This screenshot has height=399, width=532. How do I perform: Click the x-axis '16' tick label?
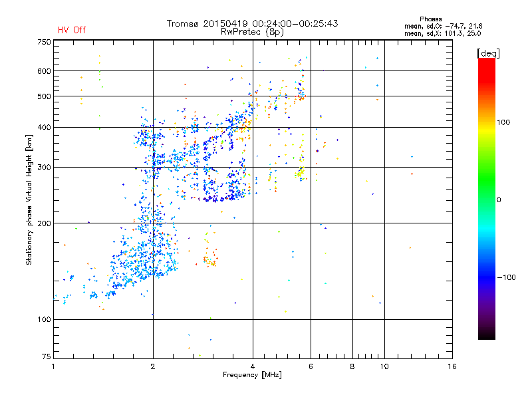click(x=452, y=366)
